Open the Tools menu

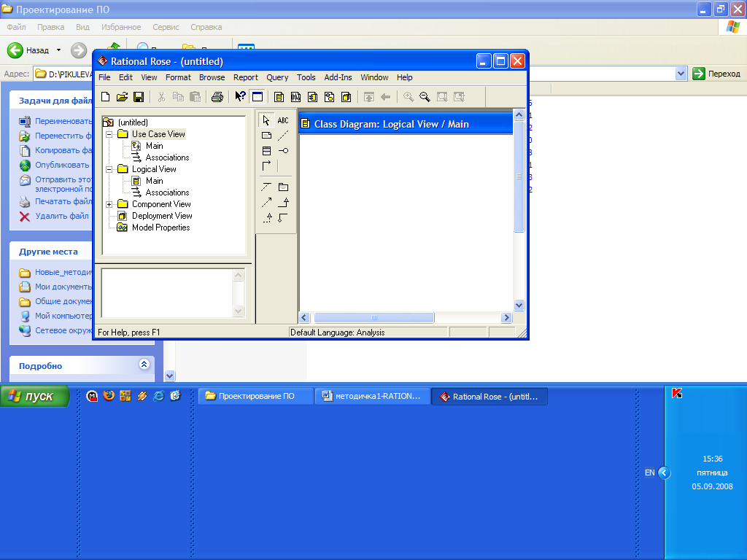[306, 77]
